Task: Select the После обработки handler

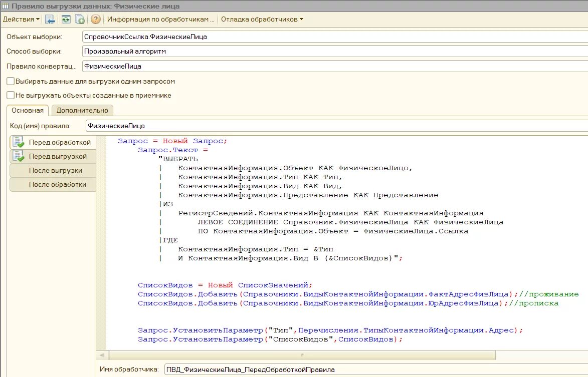Action: pyautogui.click(x=53, y=184)
